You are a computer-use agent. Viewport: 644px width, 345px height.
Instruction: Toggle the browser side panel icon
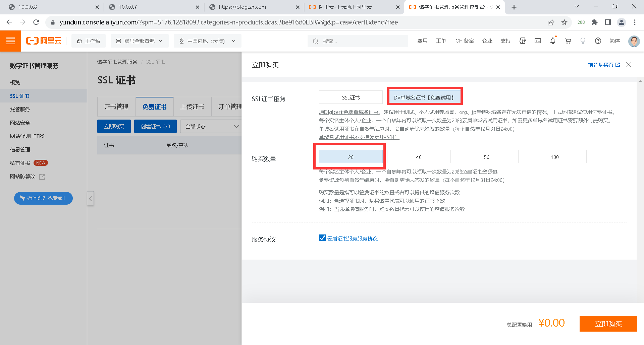[x=608, y=22]
